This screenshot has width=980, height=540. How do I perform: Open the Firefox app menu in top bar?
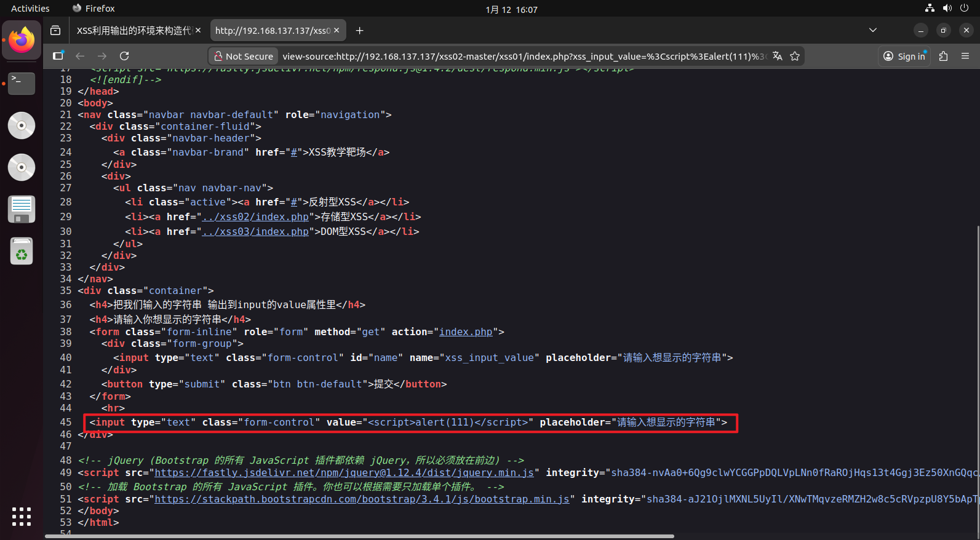(94, 9)
